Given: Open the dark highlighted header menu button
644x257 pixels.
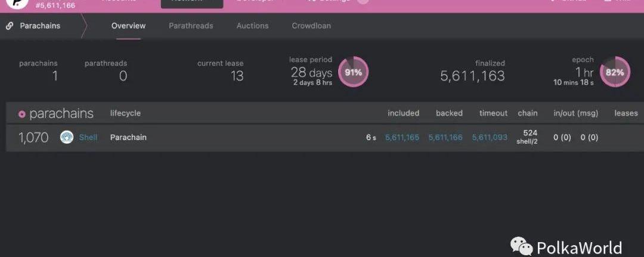Looking at the screenshot, I should 192,4.
